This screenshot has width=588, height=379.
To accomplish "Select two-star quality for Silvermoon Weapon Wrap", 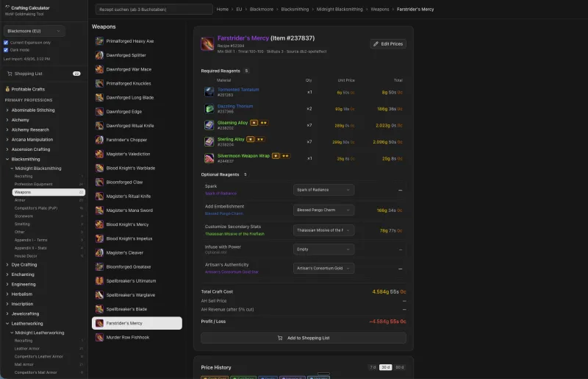I will click(285, 156).
